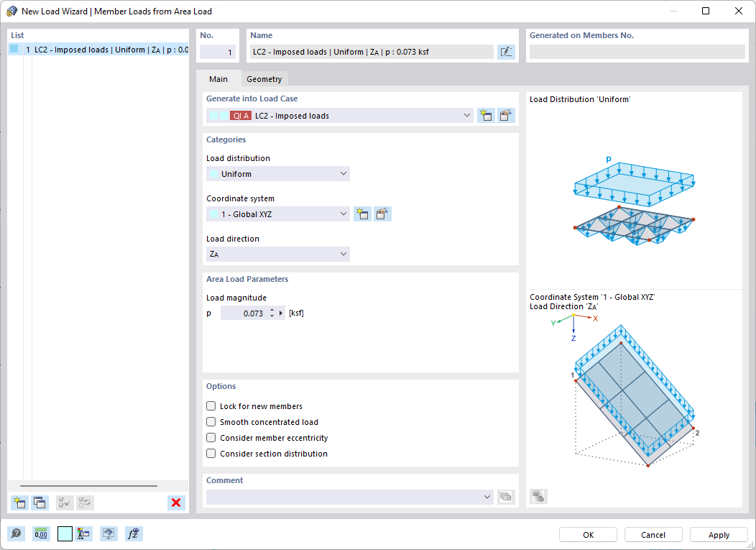Select the Main tab

coord(218,79)
